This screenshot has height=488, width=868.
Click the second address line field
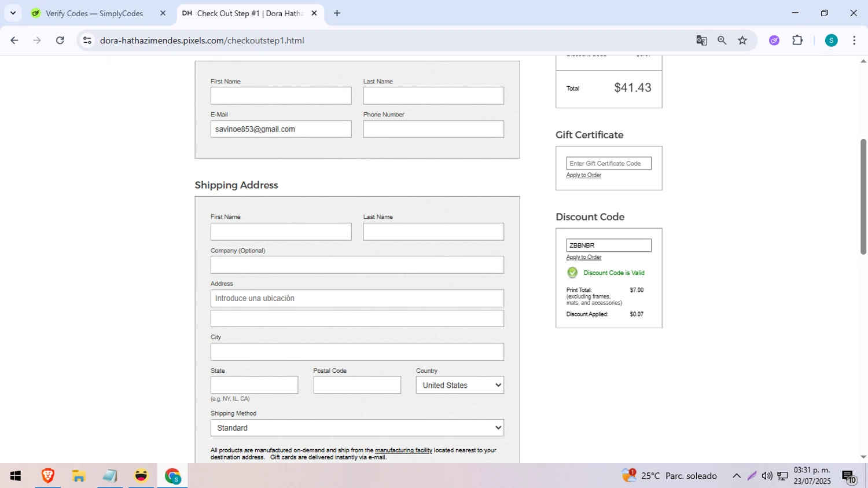tap(357, 318)
